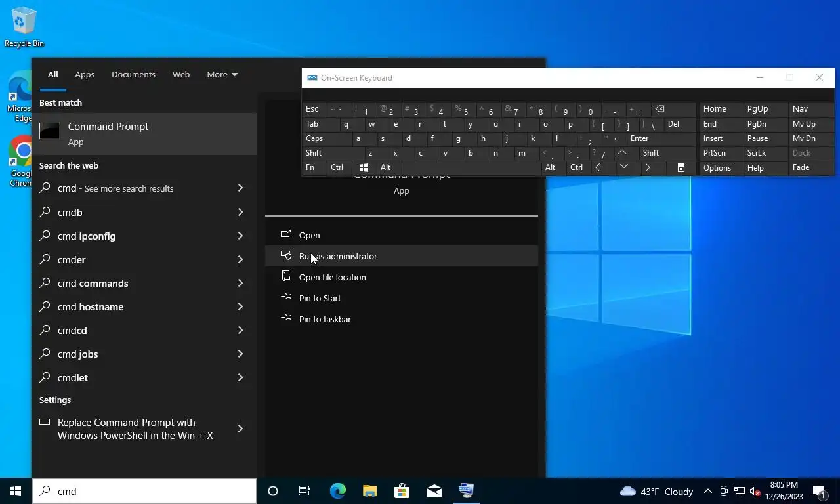Screen dimensions: 840x504
Task: Click the Enter key on the On-Screen Keyboard
Action: click(x=661, y=138)
